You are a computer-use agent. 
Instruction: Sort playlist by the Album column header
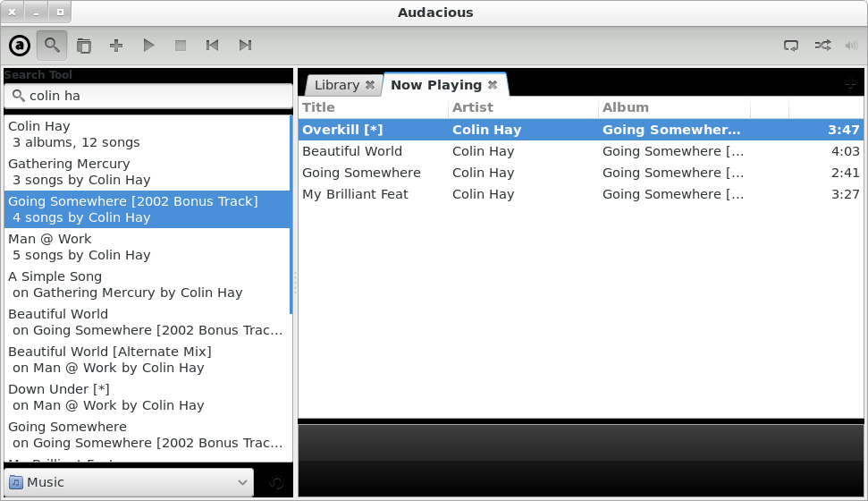tap(674, 107)
